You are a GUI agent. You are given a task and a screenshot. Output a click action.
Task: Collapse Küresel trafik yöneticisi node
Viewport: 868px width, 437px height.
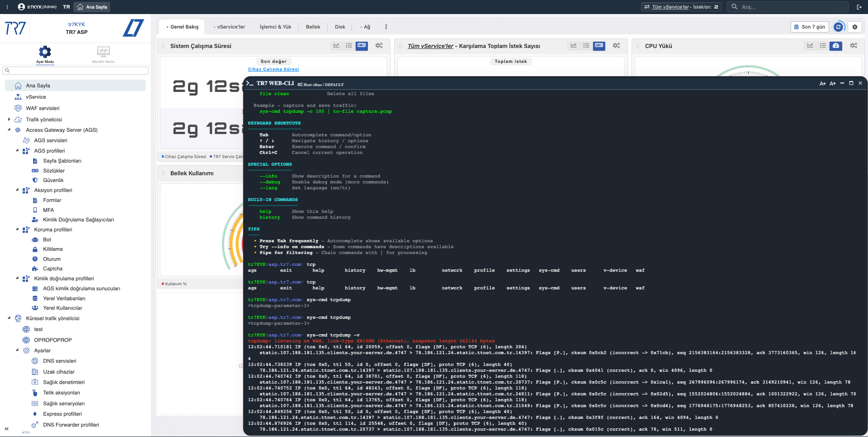(x=9, y=318)
